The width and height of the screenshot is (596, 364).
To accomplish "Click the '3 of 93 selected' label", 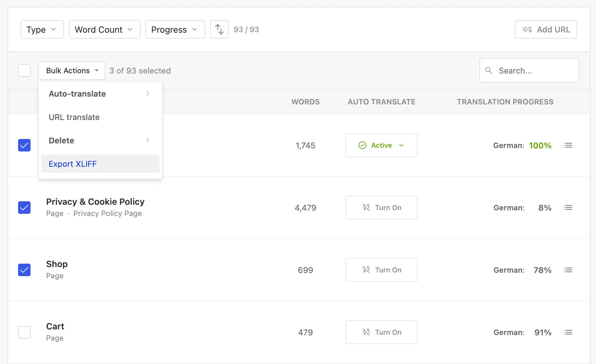I will click(x=140, y=71).
